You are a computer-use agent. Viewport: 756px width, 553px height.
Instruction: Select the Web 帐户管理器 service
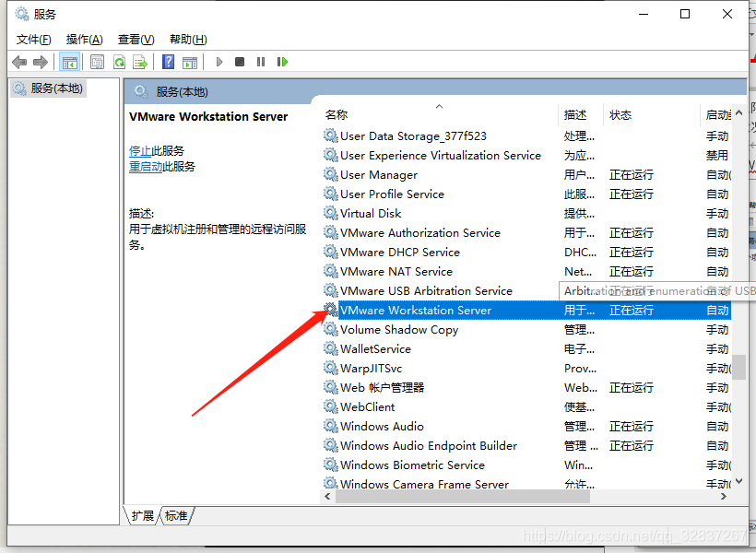coord(526,388)
